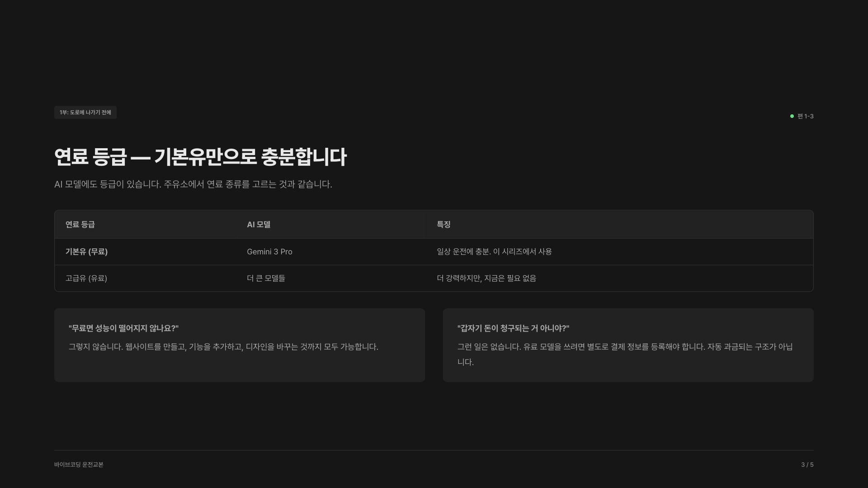
Task: Click the answer text in the right card
Action: (x=627, y=354)
